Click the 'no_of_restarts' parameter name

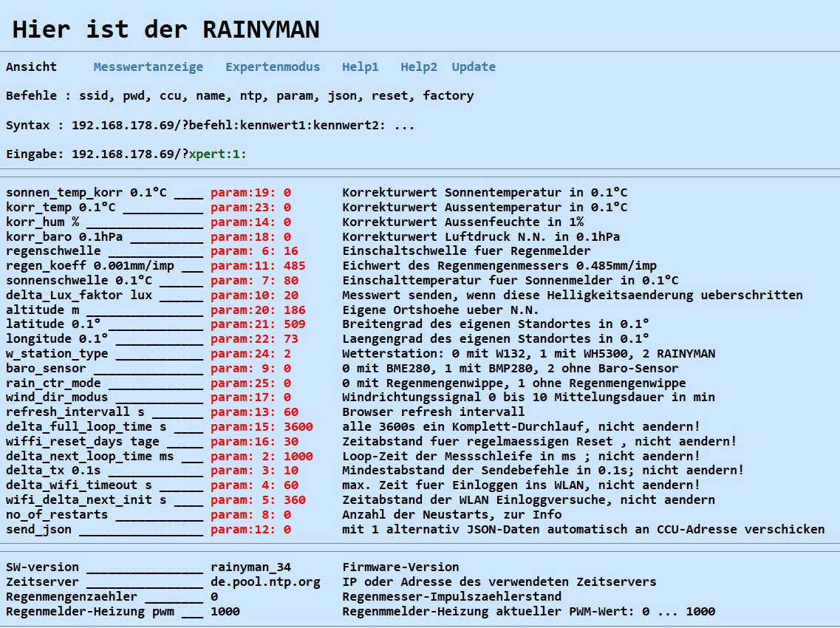(57, 514)
